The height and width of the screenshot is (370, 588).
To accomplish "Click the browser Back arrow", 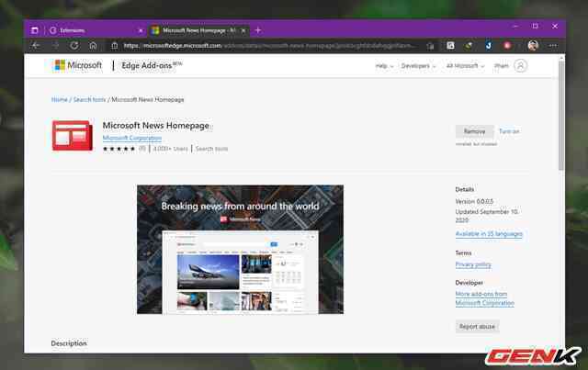I will tap(36, 46).
